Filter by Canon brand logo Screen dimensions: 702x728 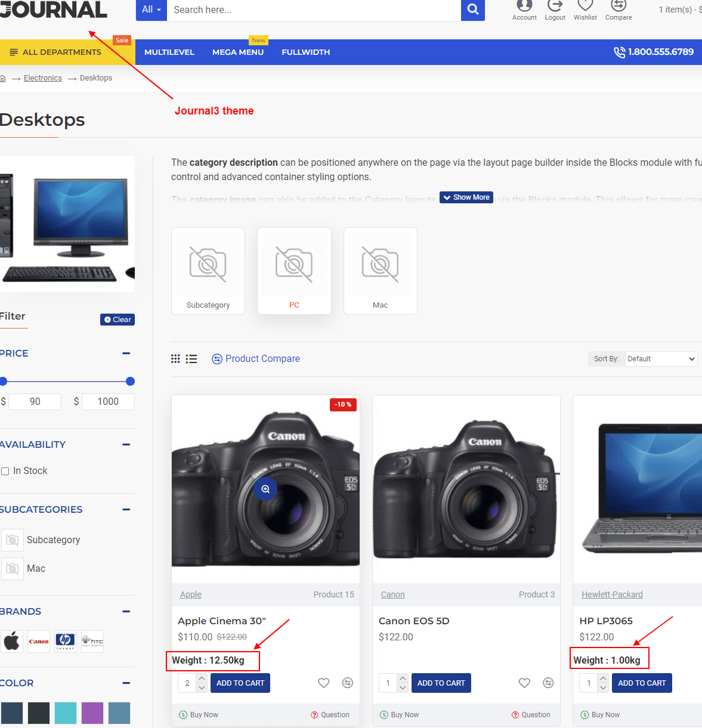[x=39, y=642]
